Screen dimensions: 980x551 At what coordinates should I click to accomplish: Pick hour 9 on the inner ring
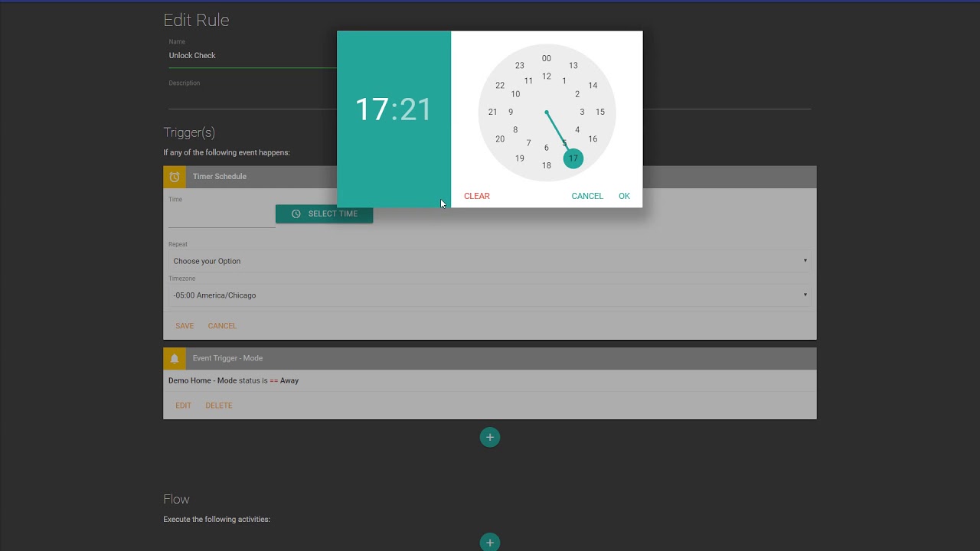[511, 112]
